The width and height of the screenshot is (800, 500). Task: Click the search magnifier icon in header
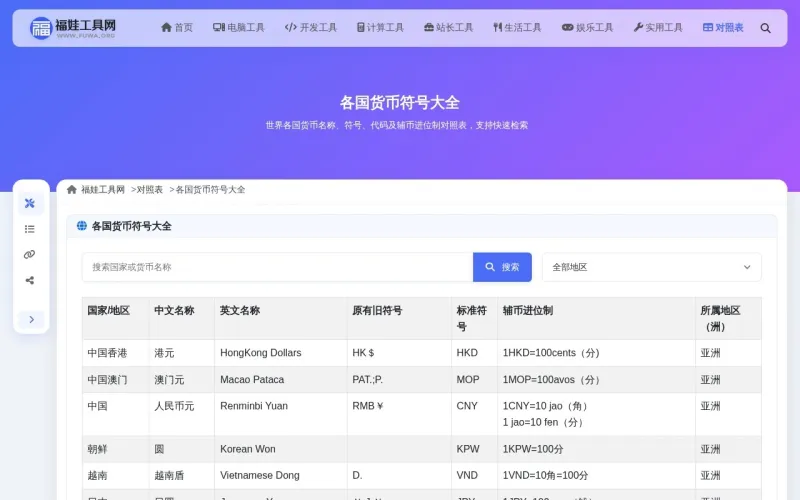[x=765, y=28]
